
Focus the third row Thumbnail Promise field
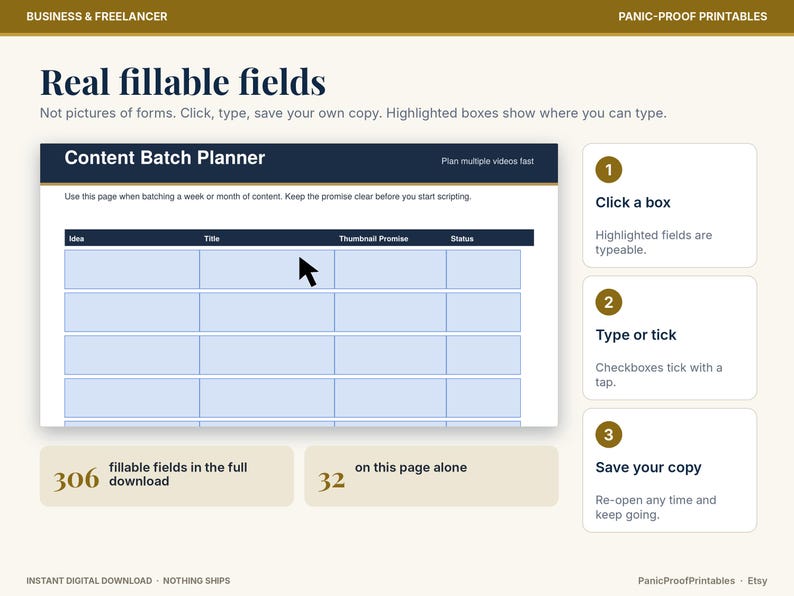click(x=390, y=355)
